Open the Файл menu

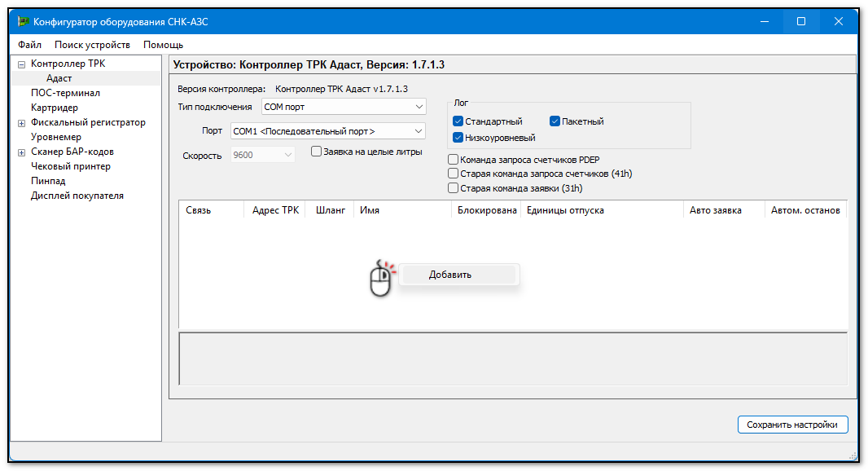point(29,45)
